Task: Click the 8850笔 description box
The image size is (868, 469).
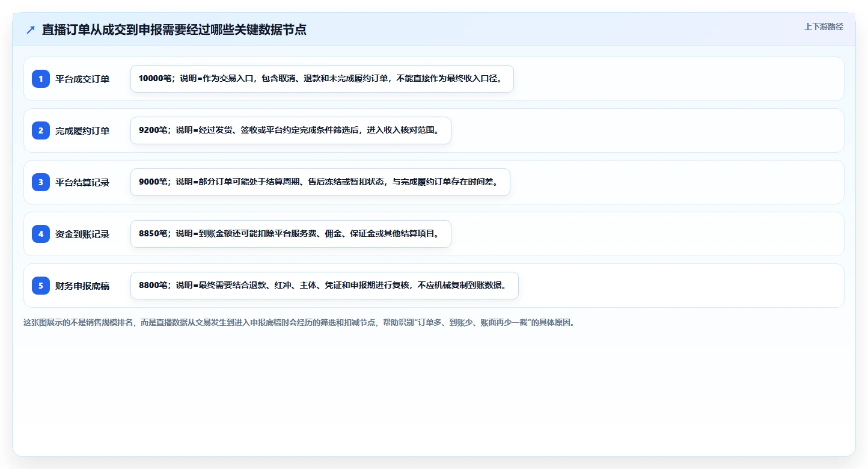Action: tap(291, 234)
